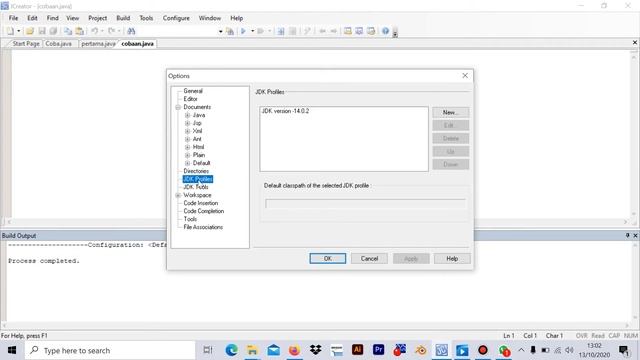The image size is (640, 360).
Task: Open the File menu
Action: [13, 18]
